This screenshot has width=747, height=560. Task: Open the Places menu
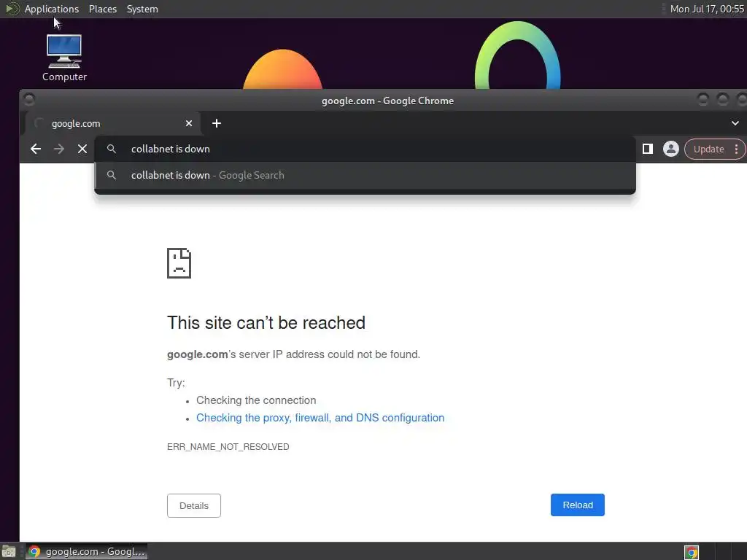tap(103, 9)
